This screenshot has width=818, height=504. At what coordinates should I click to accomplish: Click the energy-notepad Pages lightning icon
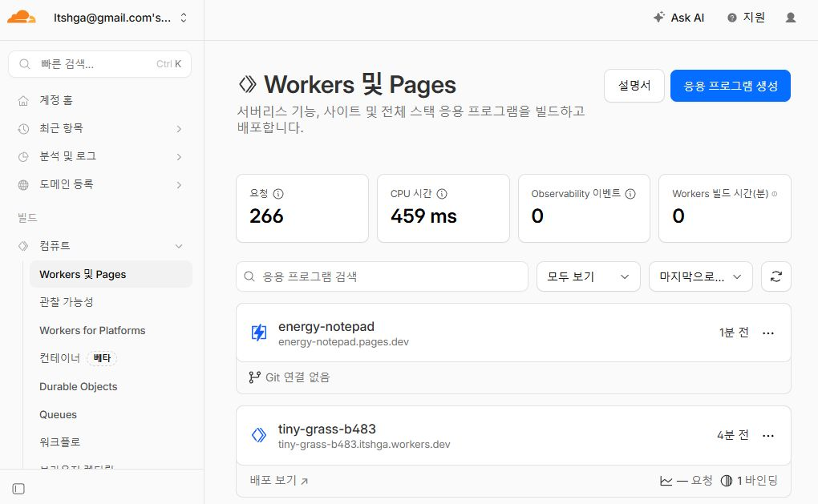[259, 333]
